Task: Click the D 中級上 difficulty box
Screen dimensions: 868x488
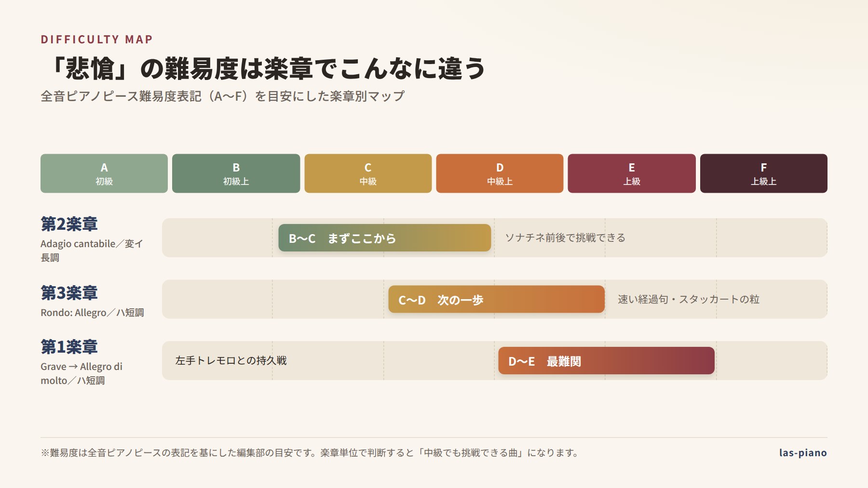Action: click(x=500, y=173)
